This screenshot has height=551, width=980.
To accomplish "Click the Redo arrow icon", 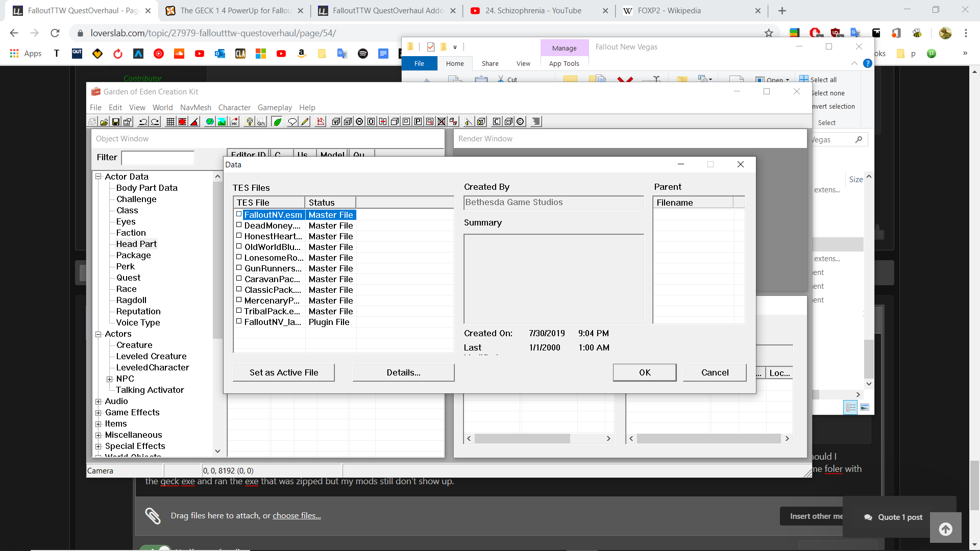I will pos(155,121).
